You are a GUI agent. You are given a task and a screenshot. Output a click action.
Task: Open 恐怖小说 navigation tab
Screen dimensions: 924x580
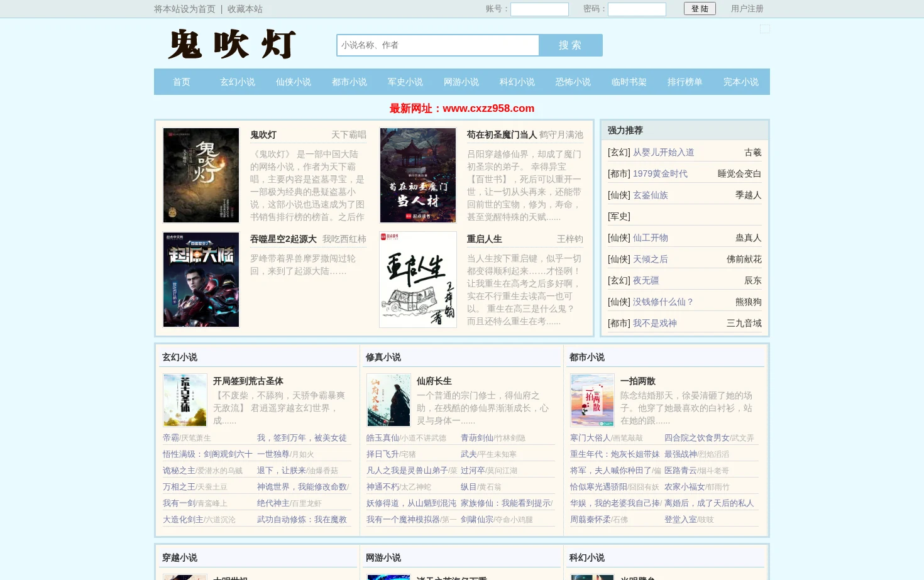[x=573, y=82]
